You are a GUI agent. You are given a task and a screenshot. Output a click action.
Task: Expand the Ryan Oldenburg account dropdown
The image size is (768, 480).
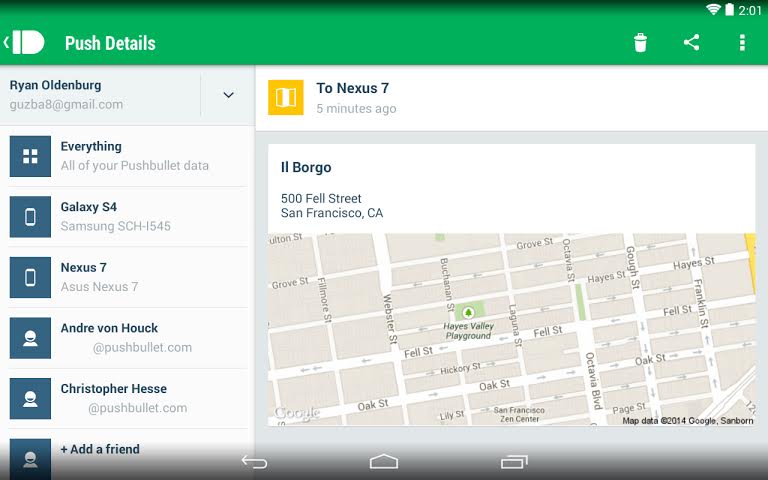click(228, 95)
